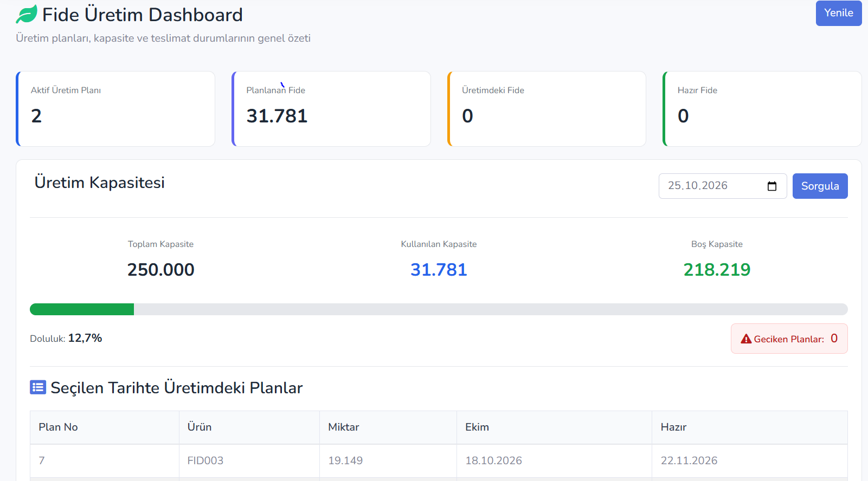
Task: Click the 18.10.2026 sowing date cell
Action: [555, 461]
